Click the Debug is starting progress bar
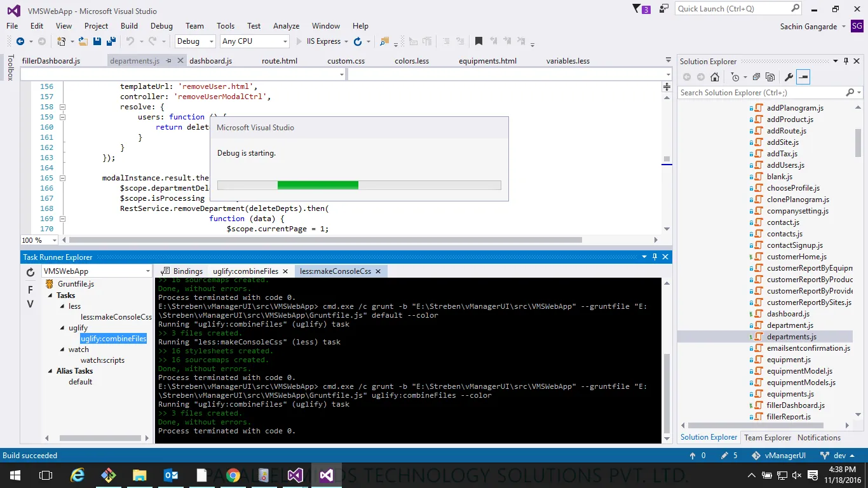Image resolution: width=868 pixels, height=488 pixels. click(x=359, y=185)
